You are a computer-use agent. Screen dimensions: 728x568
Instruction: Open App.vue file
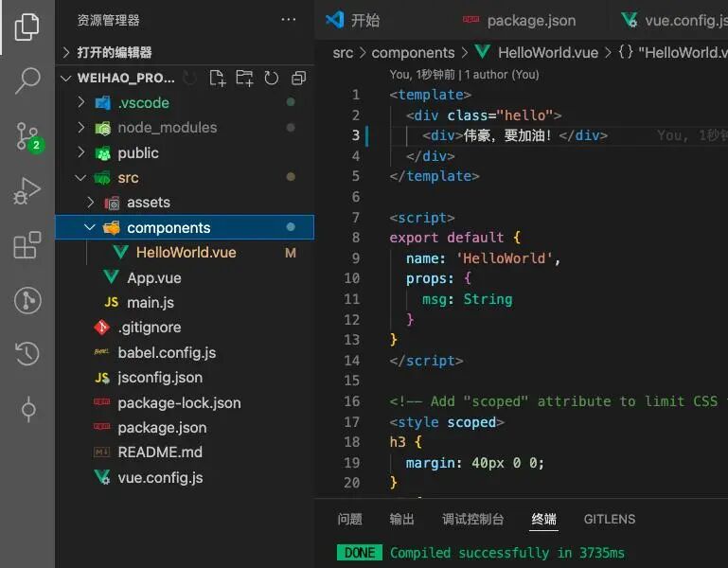coord(185,277)
